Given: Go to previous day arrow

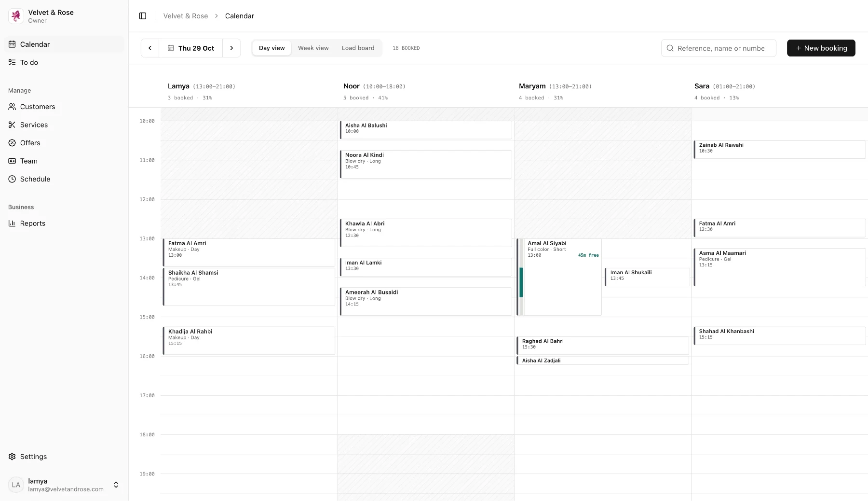Looking at the screenshot, I should (150, 48).
